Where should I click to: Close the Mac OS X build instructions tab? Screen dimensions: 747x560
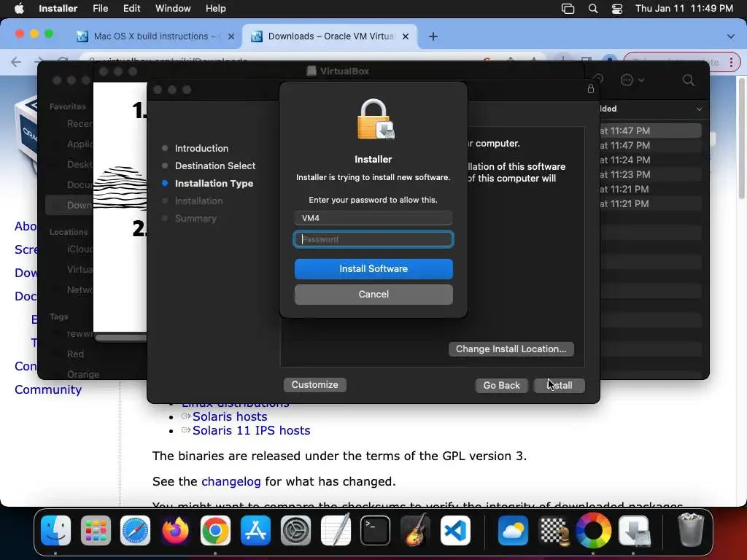(x=231, y=36)
